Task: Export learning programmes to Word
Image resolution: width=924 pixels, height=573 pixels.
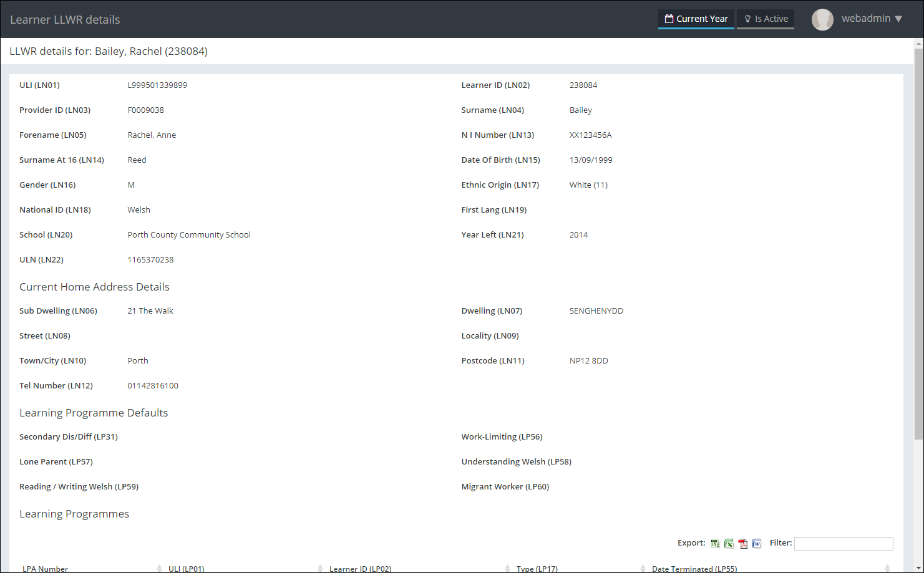Action: (x=756, y=544)
